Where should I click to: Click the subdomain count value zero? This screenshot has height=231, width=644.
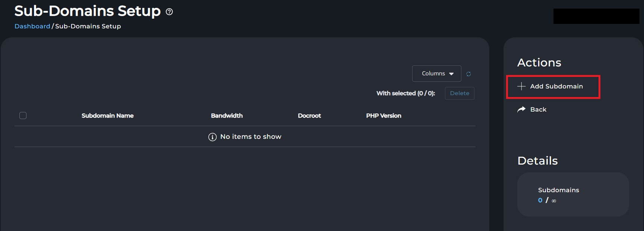pos(540,200)
